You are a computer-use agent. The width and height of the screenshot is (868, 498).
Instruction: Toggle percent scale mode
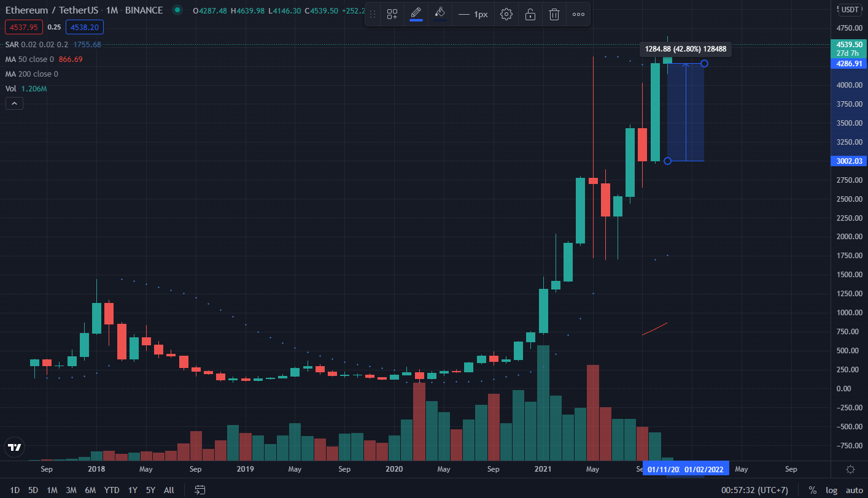pyautogui.click(x=812, y=490)
